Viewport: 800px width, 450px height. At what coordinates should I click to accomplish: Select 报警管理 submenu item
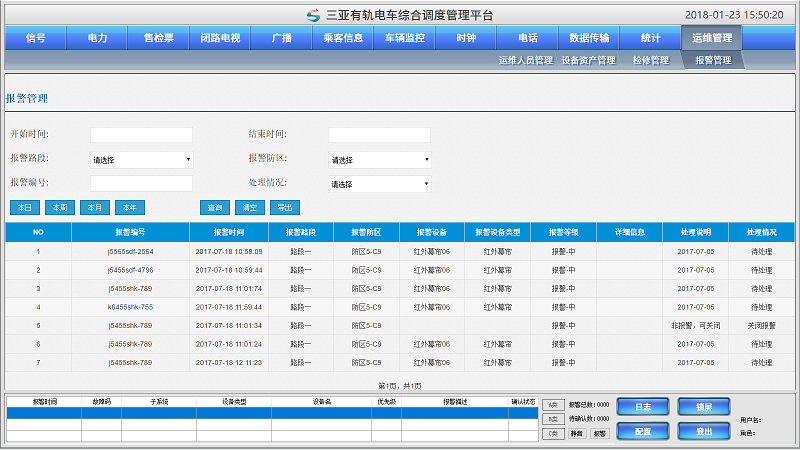tap(713, 60)
